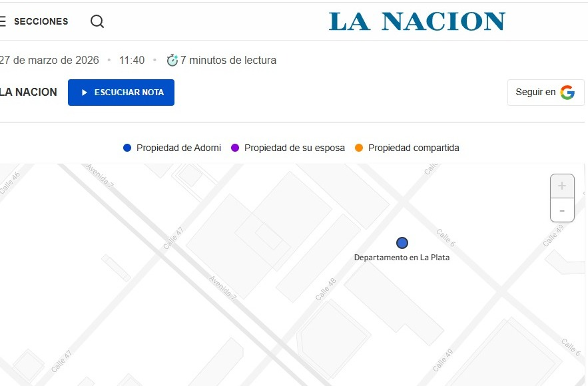
Task: Click the play triangle in Escuchar Nota
Action: click(x=85, y=93)
